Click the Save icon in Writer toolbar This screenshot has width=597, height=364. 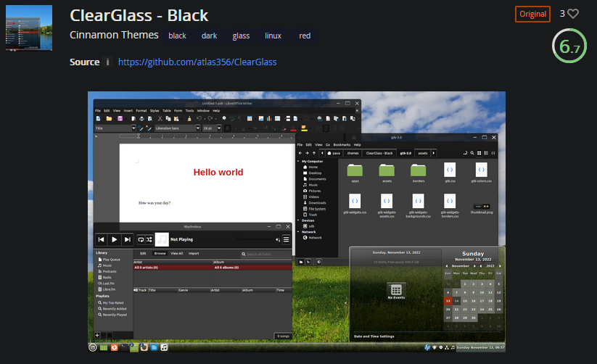pyautogui.click(x=120, y=119)
